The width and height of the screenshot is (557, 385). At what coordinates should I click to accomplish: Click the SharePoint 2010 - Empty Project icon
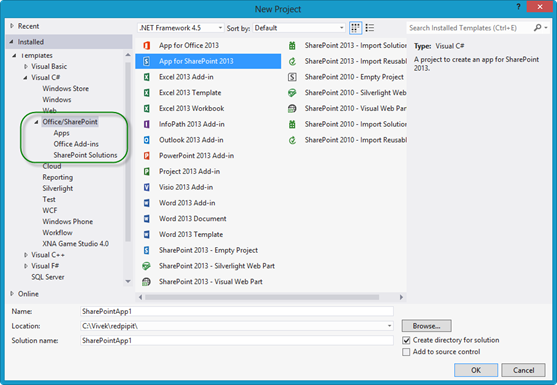coord(292,77)
